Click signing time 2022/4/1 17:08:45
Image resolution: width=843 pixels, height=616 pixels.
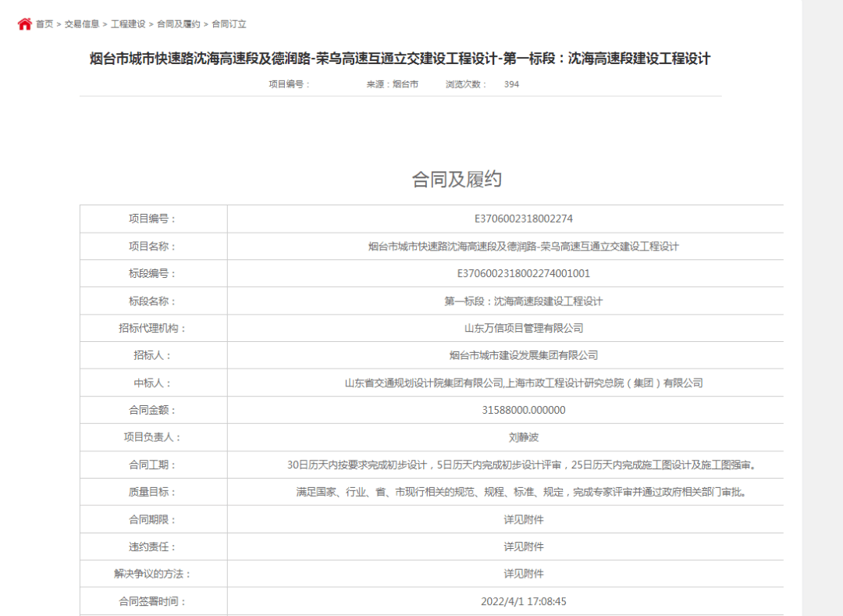[x=523, y=601]
